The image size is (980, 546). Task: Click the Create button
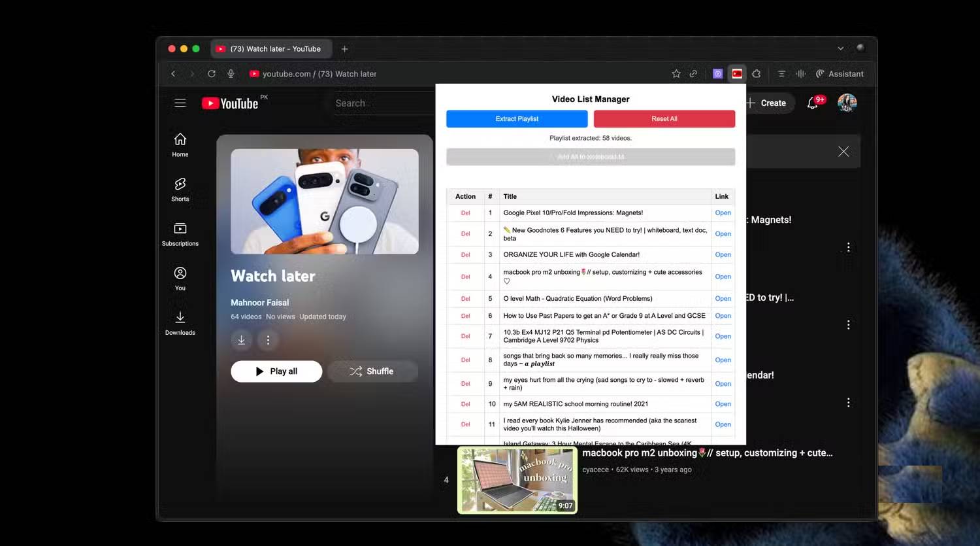coord(767,103)
